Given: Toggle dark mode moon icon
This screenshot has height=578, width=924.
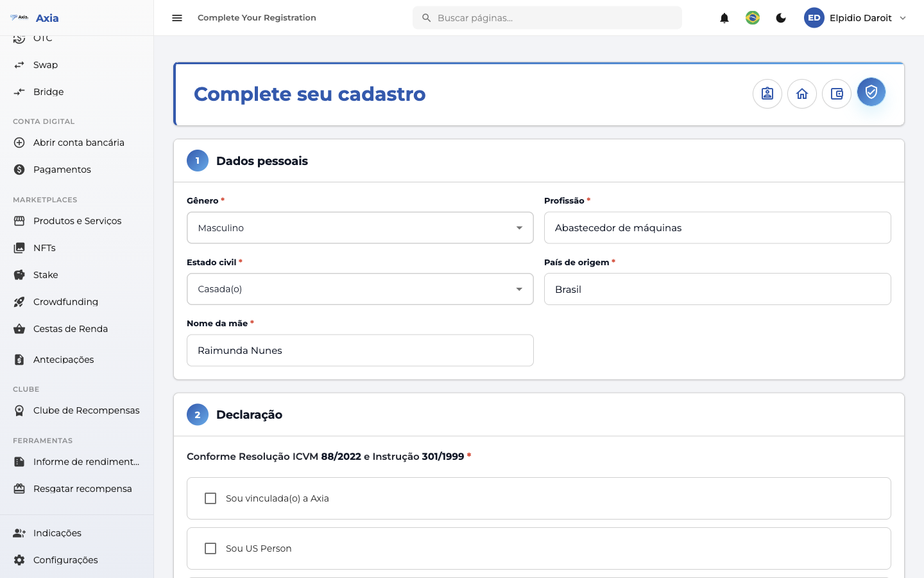Looking at the screenshot, I should (781, 18).
